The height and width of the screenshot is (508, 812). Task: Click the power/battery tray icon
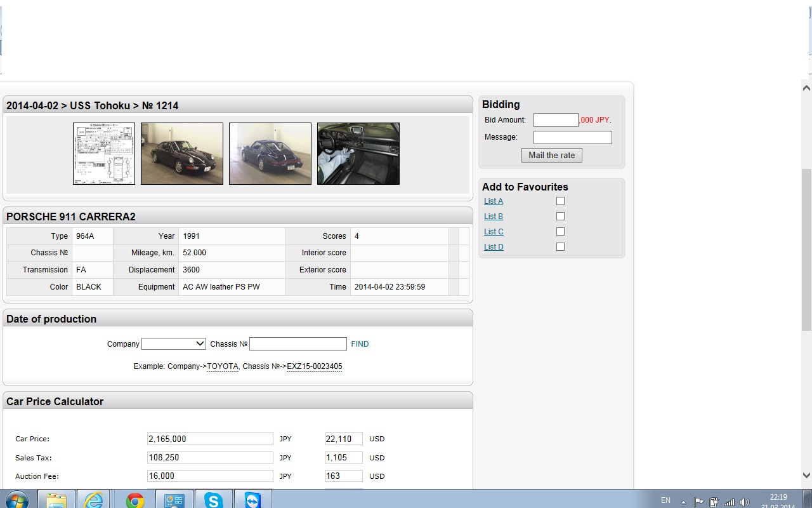[x=714, y=502]
